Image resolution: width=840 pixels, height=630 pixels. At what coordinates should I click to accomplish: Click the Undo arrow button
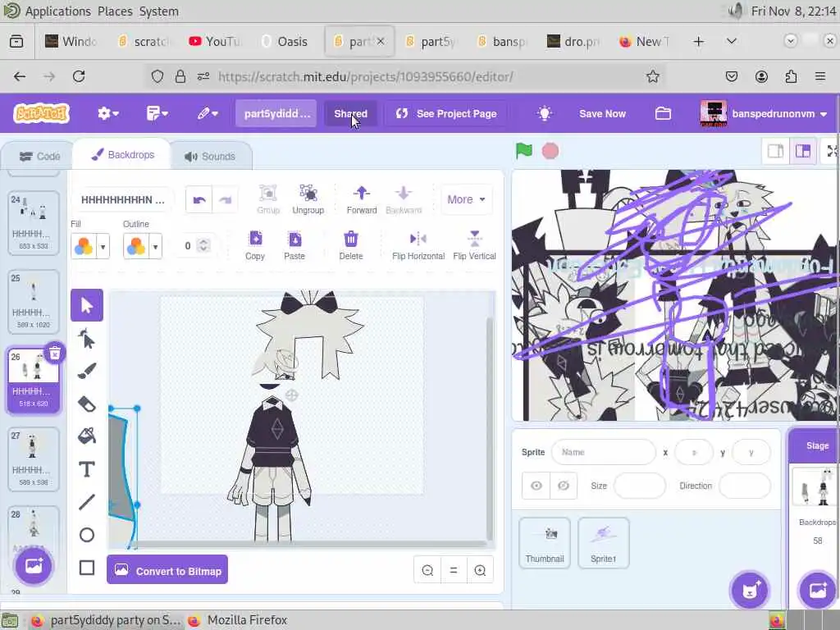(x=199, y=200)
